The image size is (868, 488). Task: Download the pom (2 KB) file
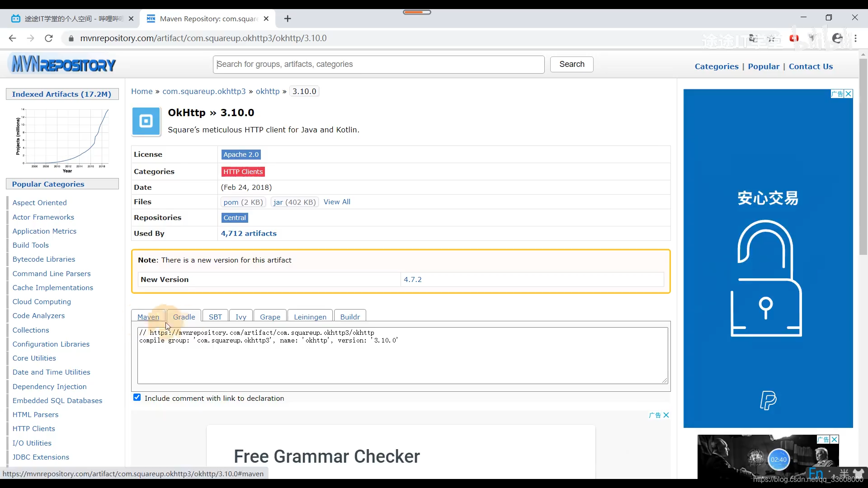[243, 202]
